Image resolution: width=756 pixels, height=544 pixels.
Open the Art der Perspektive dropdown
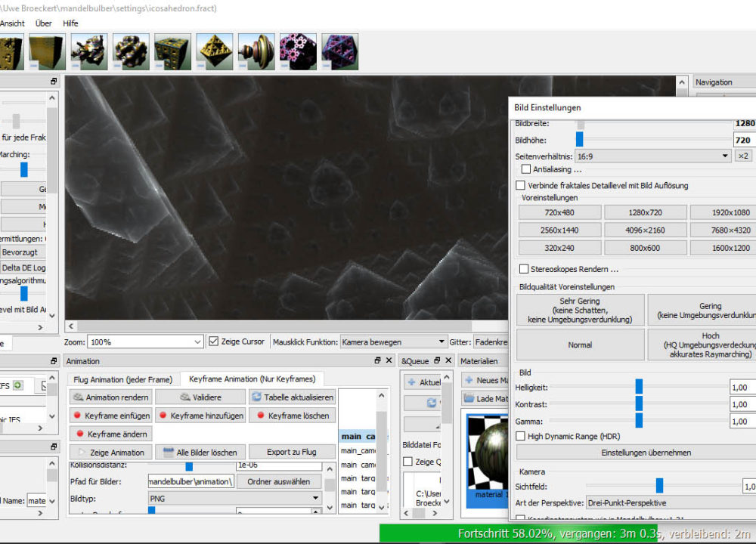[x=671, y=502]
